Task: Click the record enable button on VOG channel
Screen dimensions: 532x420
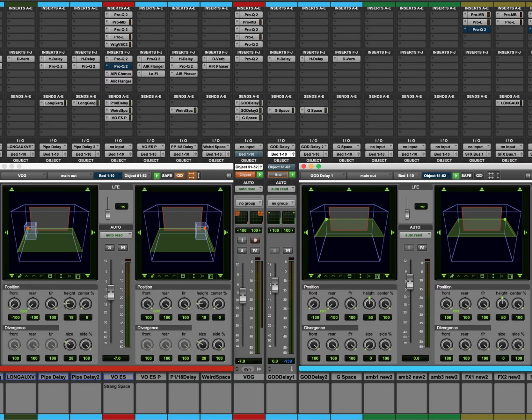Action: 255,240
